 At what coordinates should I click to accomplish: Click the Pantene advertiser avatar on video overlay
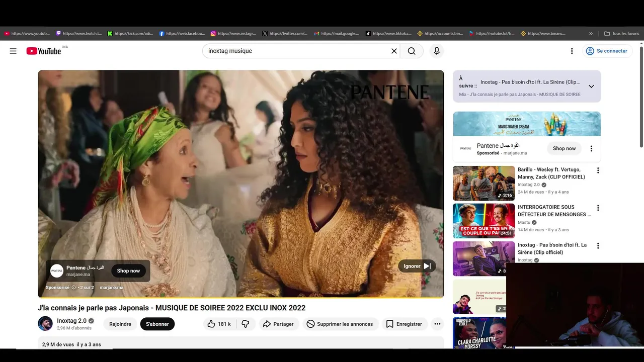57,270
